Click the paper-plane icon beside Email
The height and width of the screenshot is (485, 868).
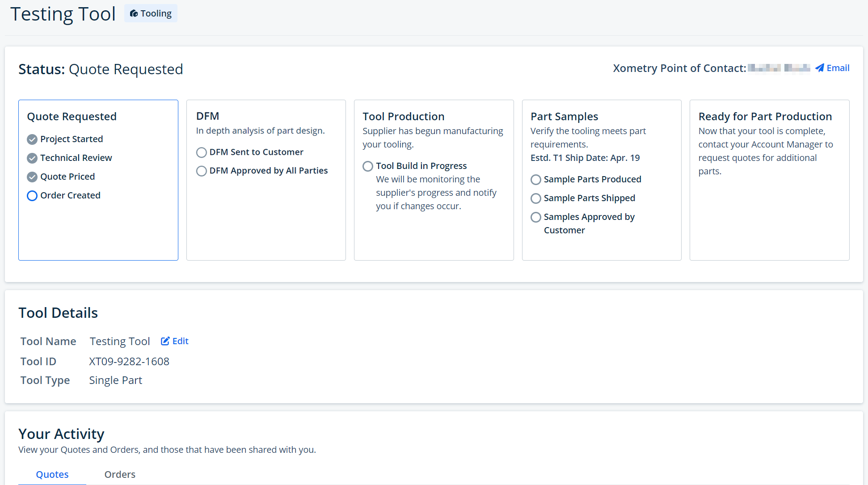pos(819,67)
